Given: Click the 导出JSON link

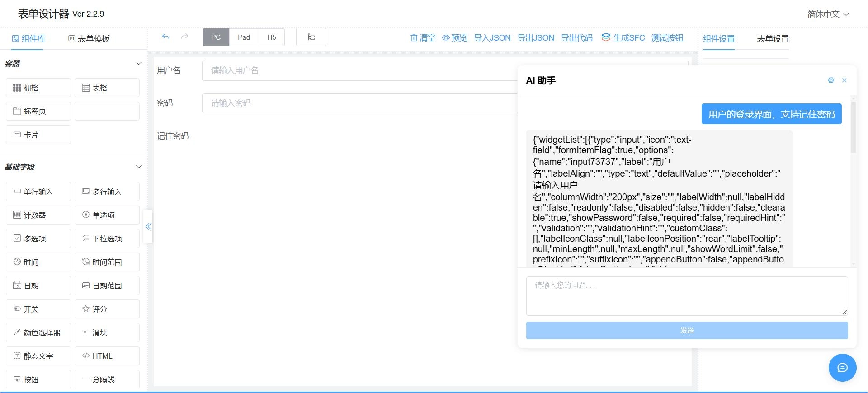Looking at the screenshot, I should click(x=536, y=38).
